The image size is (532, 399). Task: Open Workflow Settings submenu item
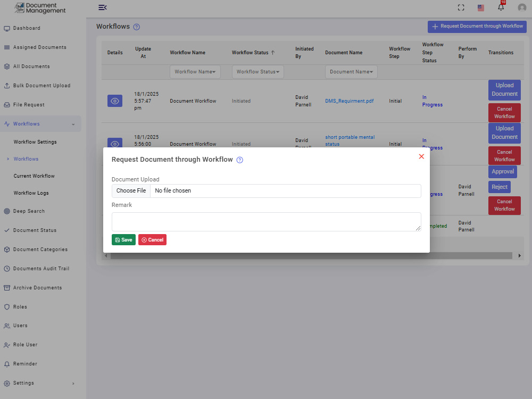(x=35, y=142)
